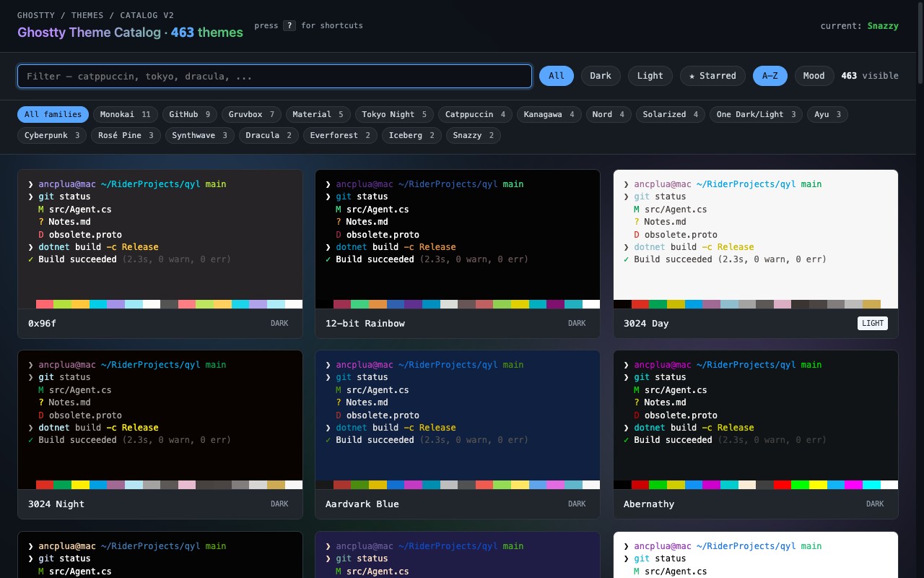This screenshot has width=924, height=578.
Task: Filter by Everforest family
Action: pos(340,135)
